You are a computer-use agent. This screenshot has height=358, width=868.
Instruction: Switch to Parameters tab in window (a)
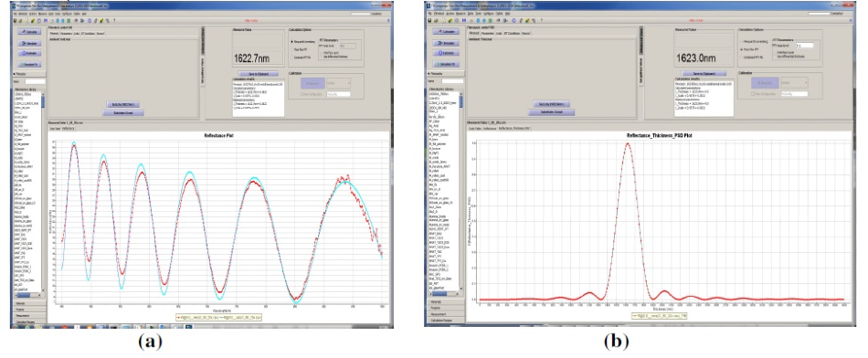pyautogui.click(x=66, y=33)
